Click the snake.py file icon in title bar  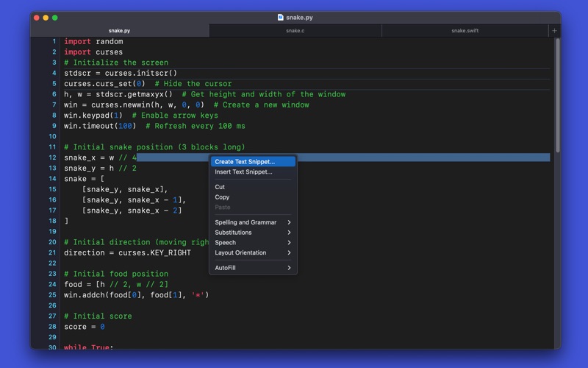click(280, 17)
